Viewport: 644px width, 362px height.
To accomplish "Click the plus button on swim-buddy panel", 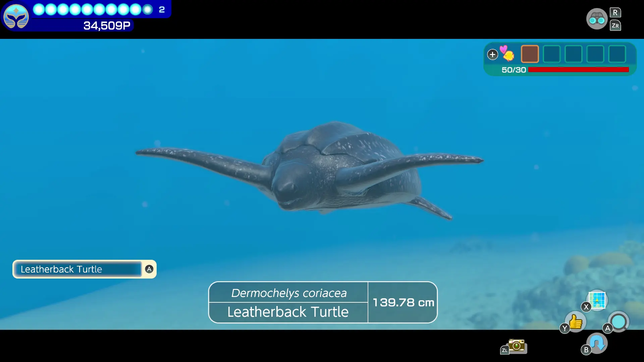I will [x=492, y=54].
